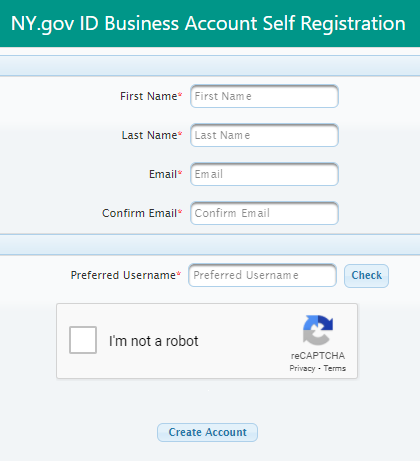Click into the Email input box
The width and height of the screenshot is (420, 461).
[264, 174]
